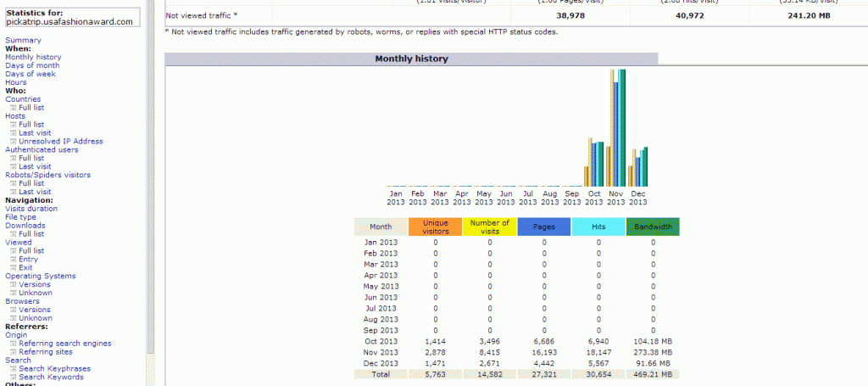The width and height of the screenshot is (868, 386).
Task: Open Full list under Robots/Spiders visitors
Action: click(x=31, y=183)
